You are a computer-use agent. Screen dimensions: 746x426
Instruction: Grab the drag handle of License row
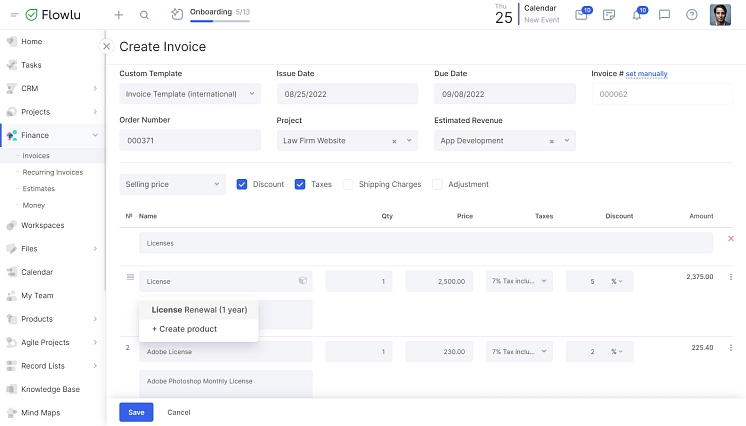point(130,277)
